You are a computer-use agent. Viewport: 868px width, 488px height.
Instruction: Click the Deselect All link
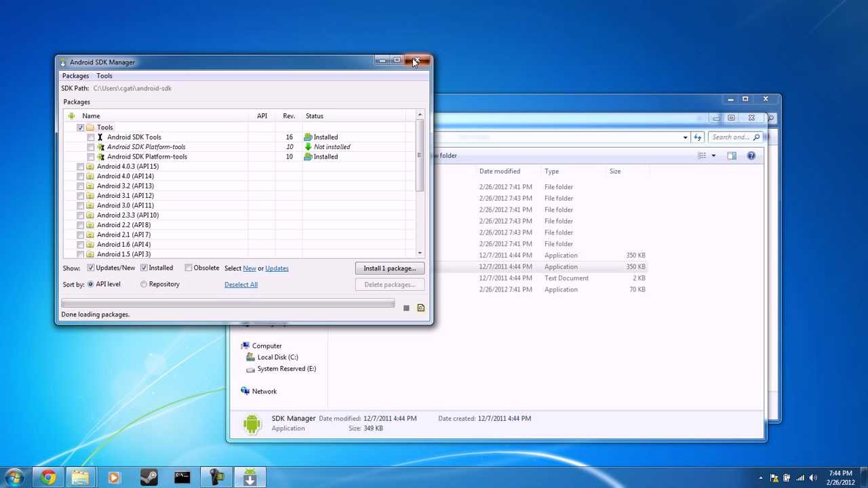tap(241, 285)
